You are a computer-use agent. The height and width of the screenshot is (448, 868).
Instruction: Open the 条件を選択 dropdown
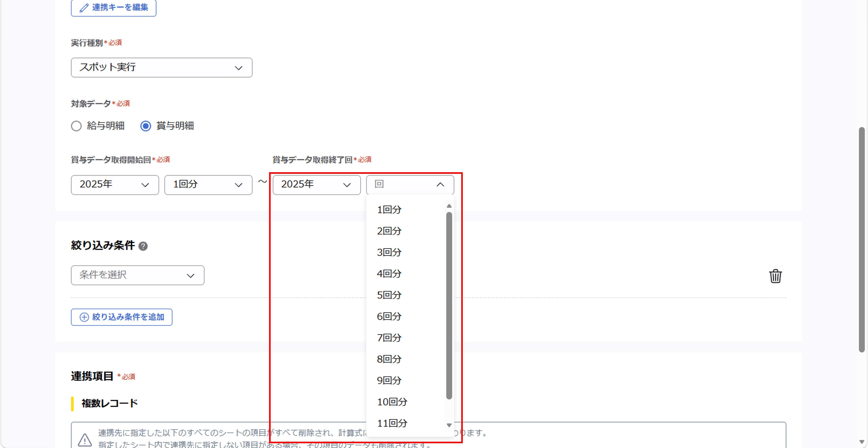tap(137, 275)
